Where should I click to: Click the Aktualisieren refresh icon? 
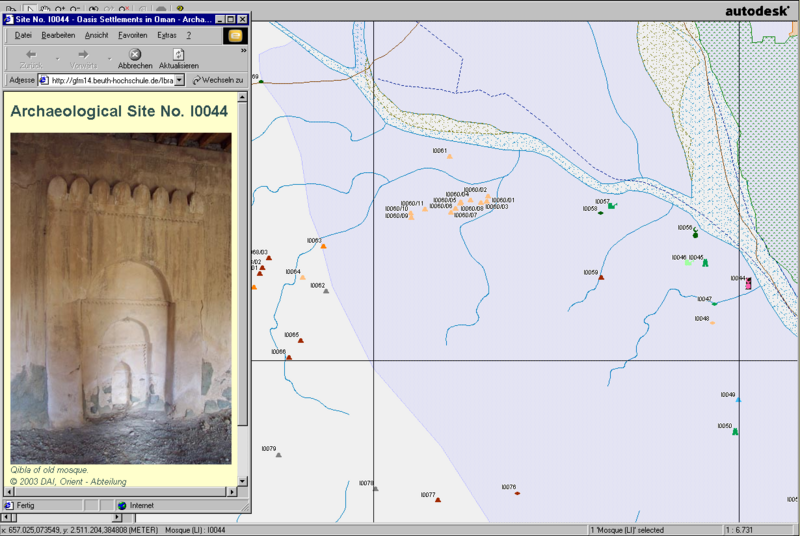point(178,54)
